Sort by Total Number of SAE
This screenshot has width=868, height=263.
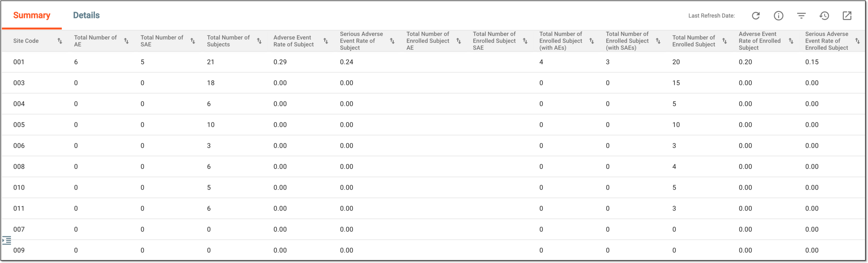tap(193, 41)
